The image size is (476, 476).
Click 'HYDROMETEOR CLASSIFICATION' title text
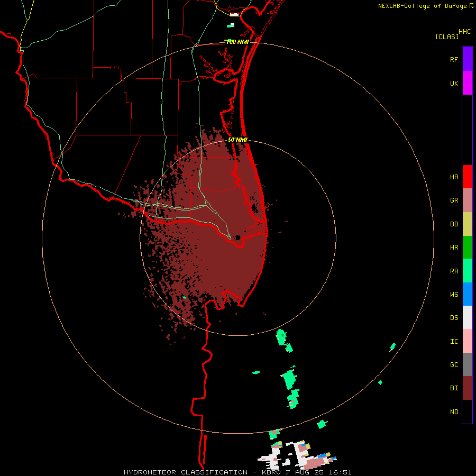[186, 472]
